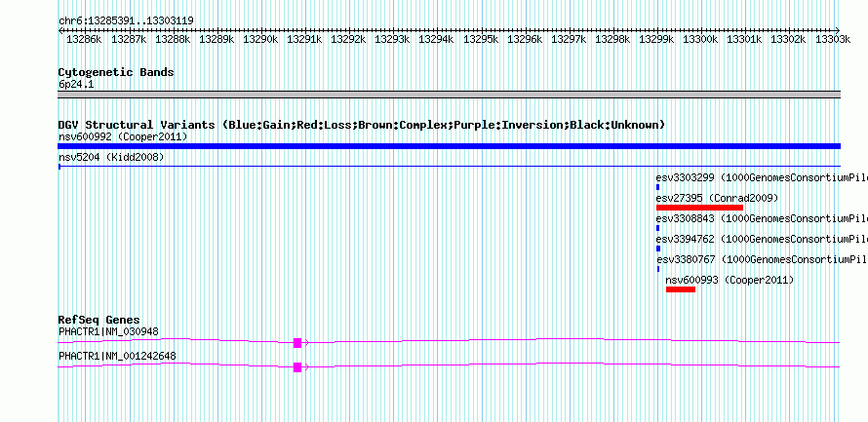
Task: Click the 13295k ruler tick label
Action: click(x=481, y=40)
